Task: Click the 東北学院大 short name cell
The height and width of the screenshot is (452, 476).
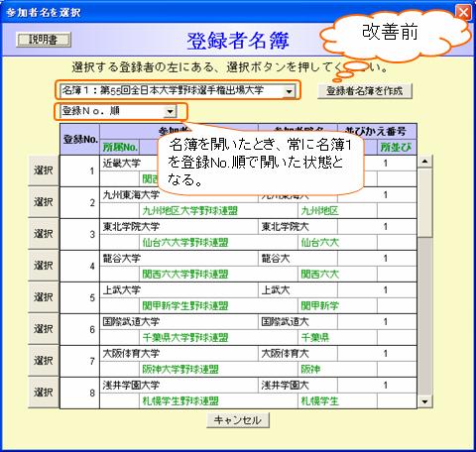Action: (297, 227)
